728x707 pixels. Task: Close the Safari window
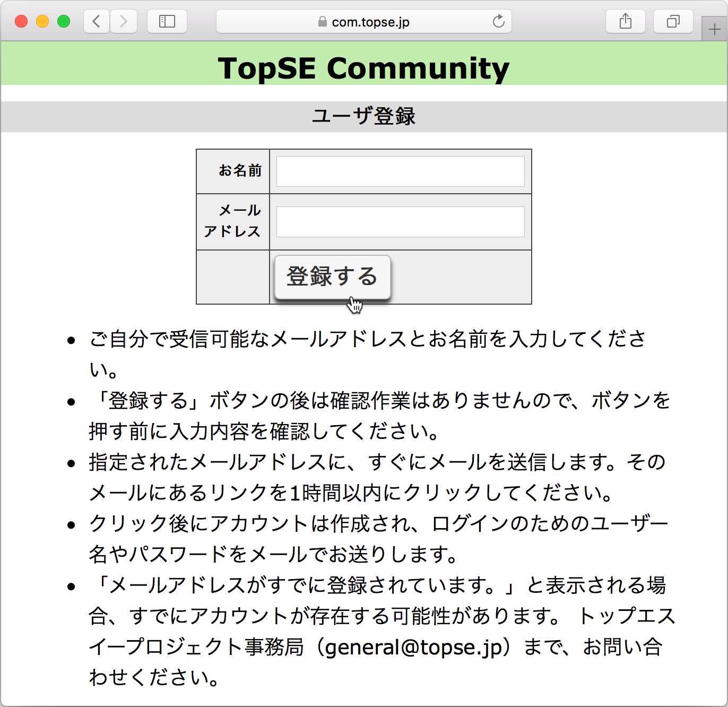coord(21,22)
